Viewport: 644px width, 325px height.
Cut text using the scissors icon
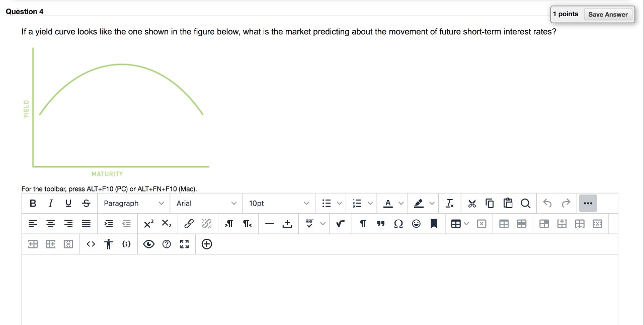[472, 203]
